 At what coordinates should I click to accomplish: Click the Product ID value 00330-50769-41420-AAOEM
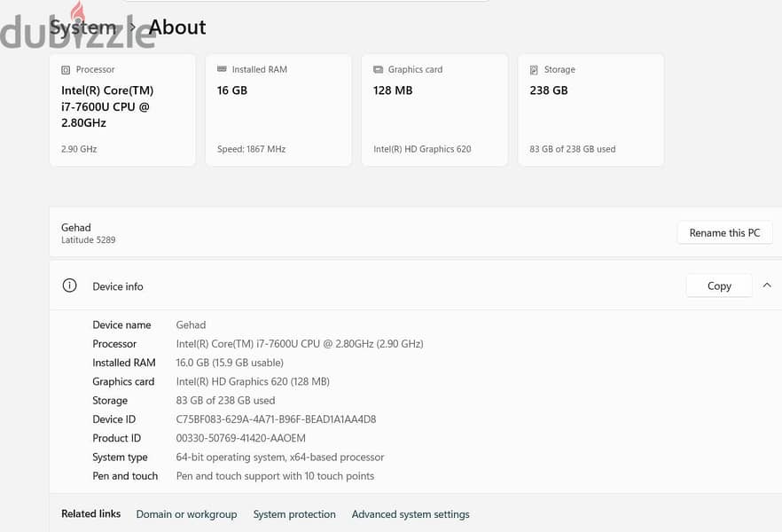[241, 438]
